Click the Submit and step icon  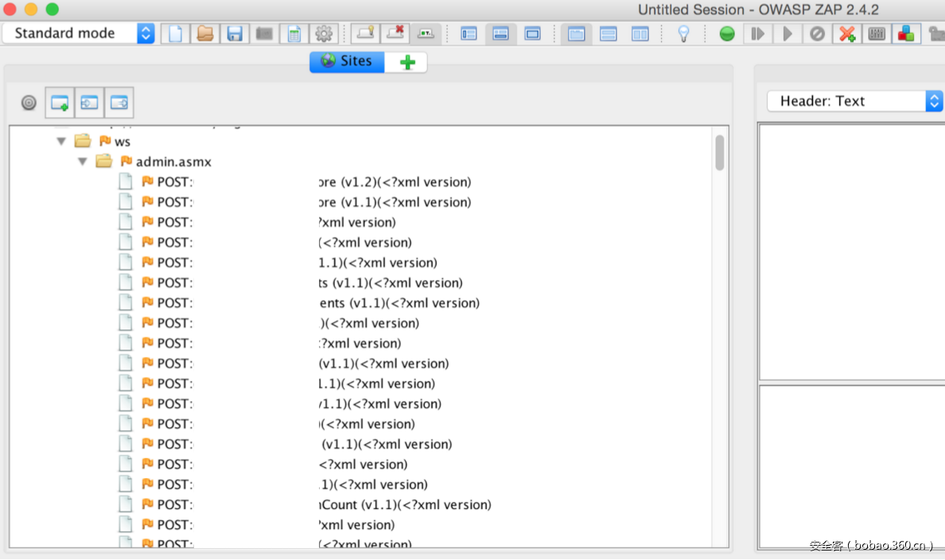[757, 33]
